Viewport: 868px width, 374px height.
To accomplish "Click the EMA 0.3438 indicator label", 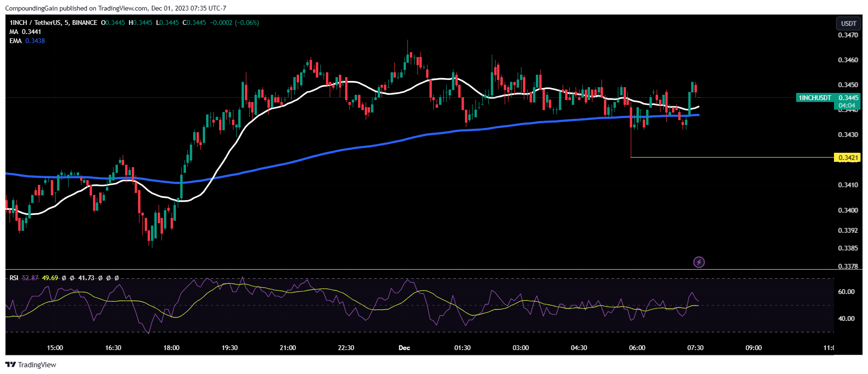I will pos(27,41).
